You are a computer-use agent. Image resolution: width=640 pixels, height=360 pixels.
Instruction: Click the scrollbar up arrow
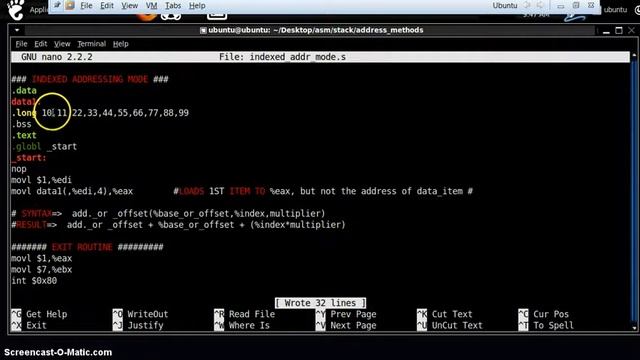click(x=634, y=55)
